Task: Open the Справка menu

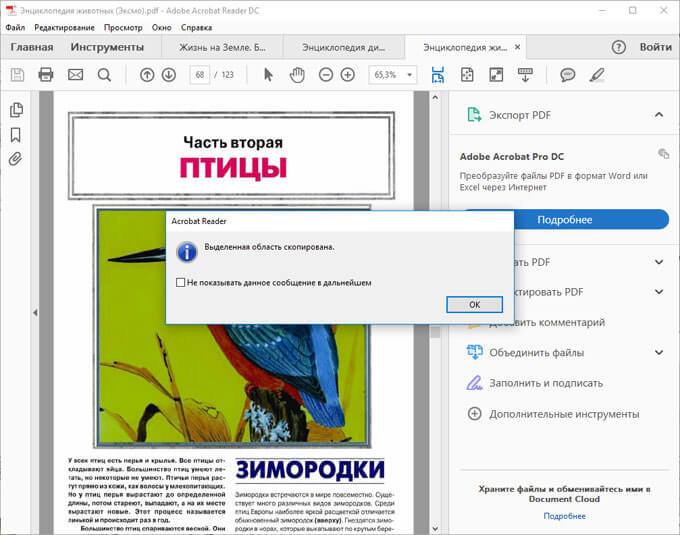Action: [196, 27]
